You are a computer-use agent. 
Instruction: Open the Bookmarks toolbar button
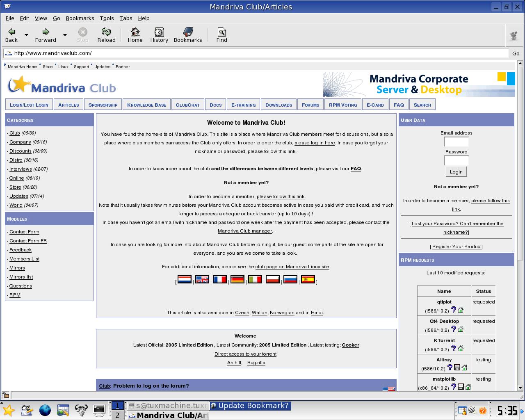(188, 35)
